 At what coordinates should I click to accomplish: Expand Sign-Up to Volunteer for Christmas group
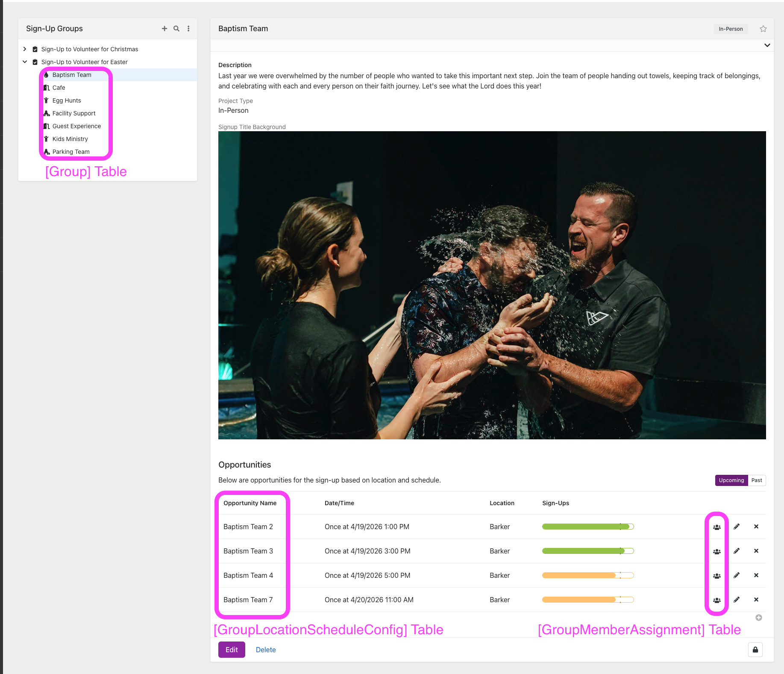25,49
